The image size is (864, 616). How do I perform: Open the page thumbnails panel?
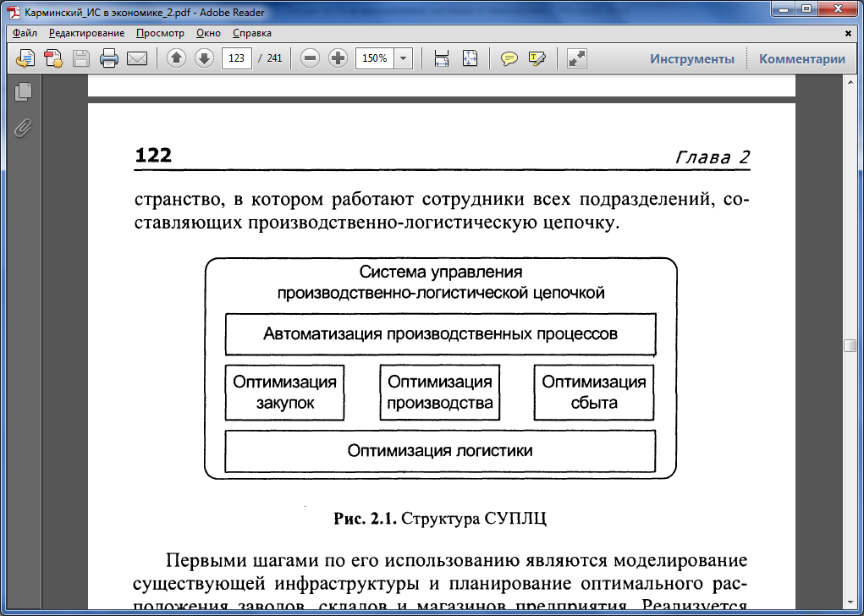tap(23, 91)
